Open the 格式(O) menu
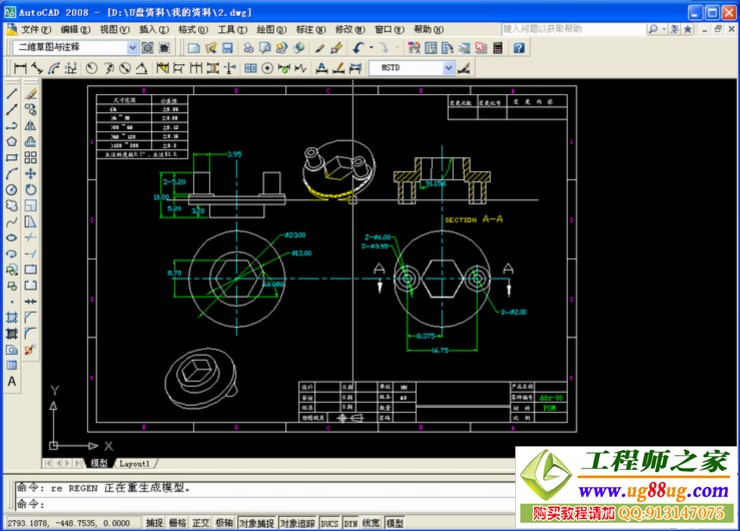Image resolution: width=740 pixels, height=531 pixels. [193, 29]
